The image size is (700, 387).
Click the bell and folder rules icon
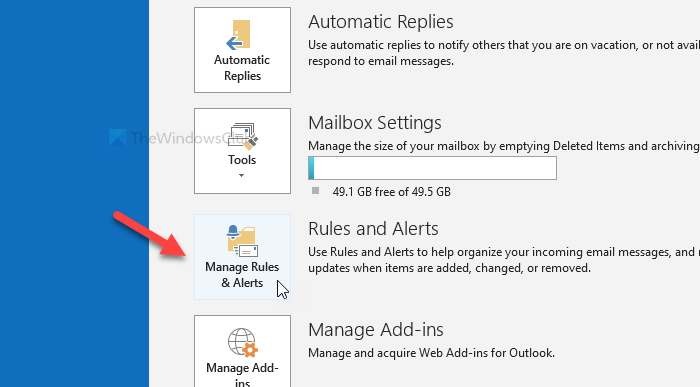pos(242,241)
